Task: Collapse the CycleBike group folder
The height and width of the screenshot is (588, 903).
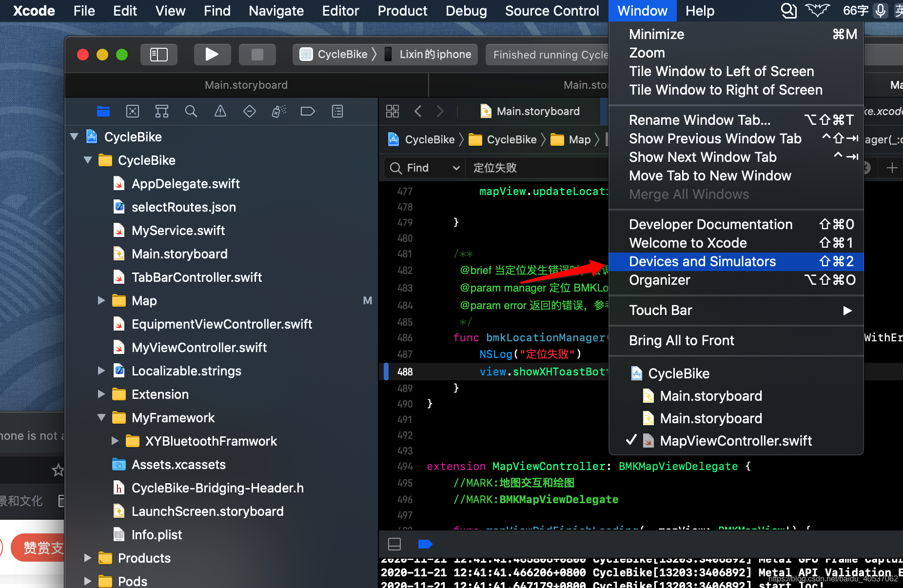Action: tap(88, 160)
